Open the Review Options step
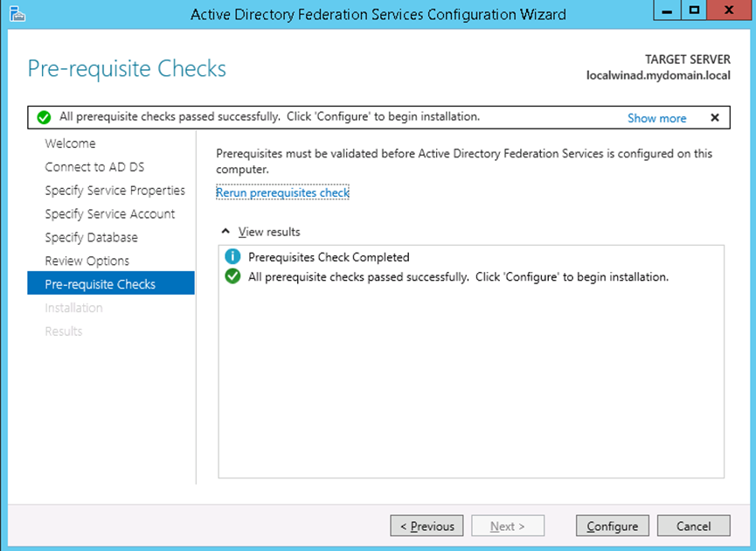Viewport: 756px width, 551px height. [87, 262]
